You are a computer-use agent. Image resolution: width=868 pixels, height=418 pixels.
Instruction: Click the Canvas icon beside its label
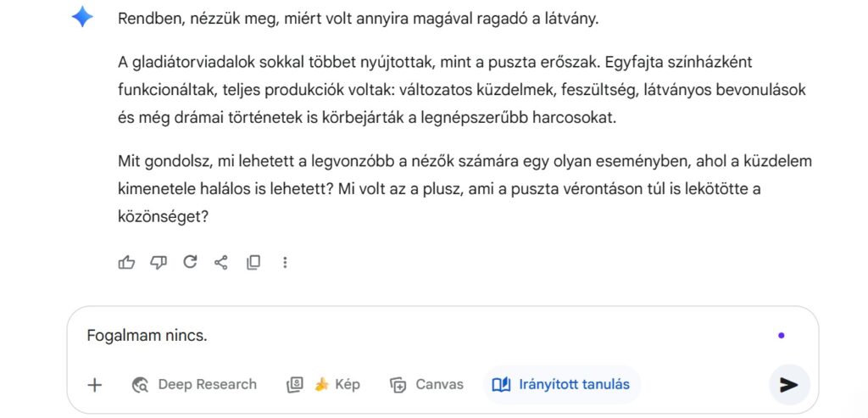click(x=398, y=385)
